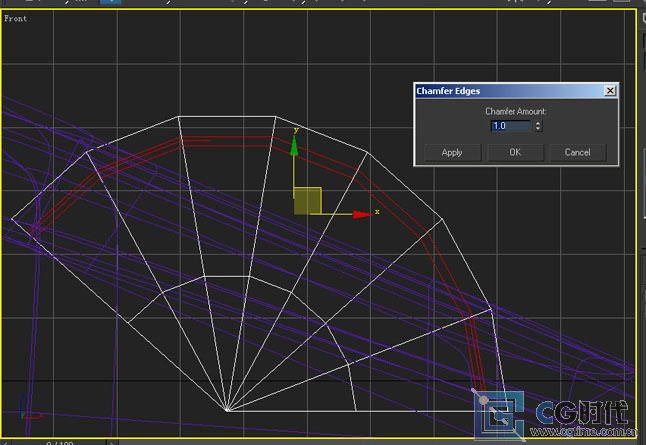
Task: Confirm the chamfer with OK button
Action: pyautogui.click(x=515, y=152)
